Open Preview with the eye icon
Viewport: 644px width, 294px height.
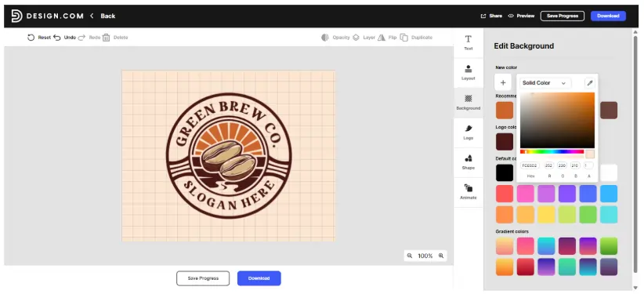tap(511, 16)
